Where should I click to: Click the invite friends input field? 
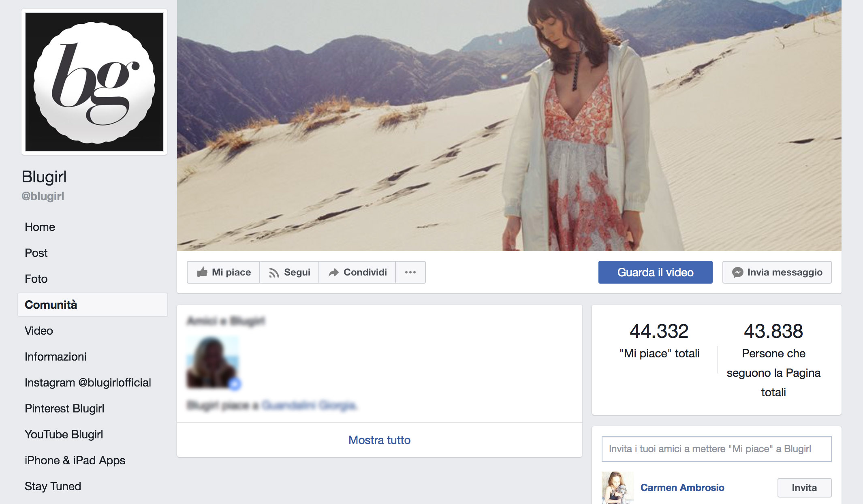(x=716, y=449)
